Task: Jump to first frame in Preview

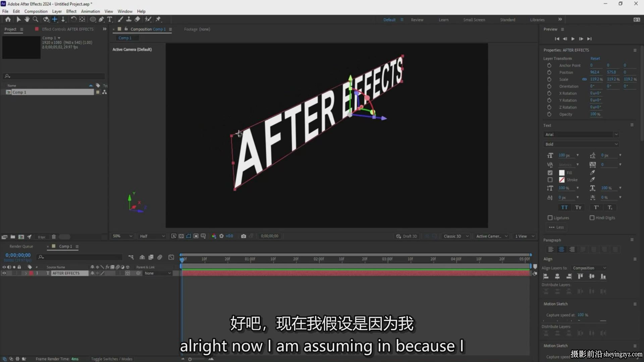Action: pyautogui.click(x=557, y=39)
